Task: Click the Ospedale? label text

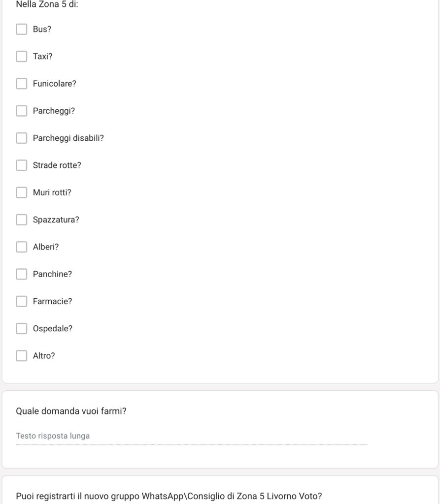Action: (x=52, y=328)
